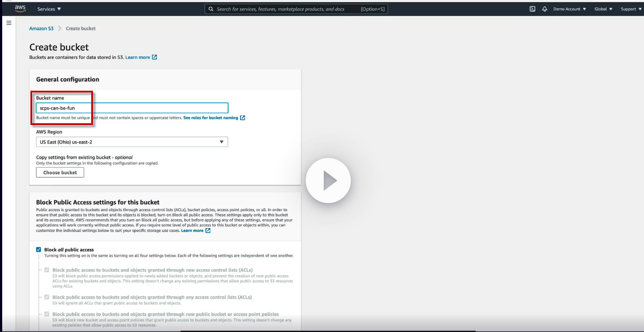Open the Demo Account dropdown
Image resolution: width=644 pixels, height=332 pixels.
pyautogui.click(x=570, y=9)
